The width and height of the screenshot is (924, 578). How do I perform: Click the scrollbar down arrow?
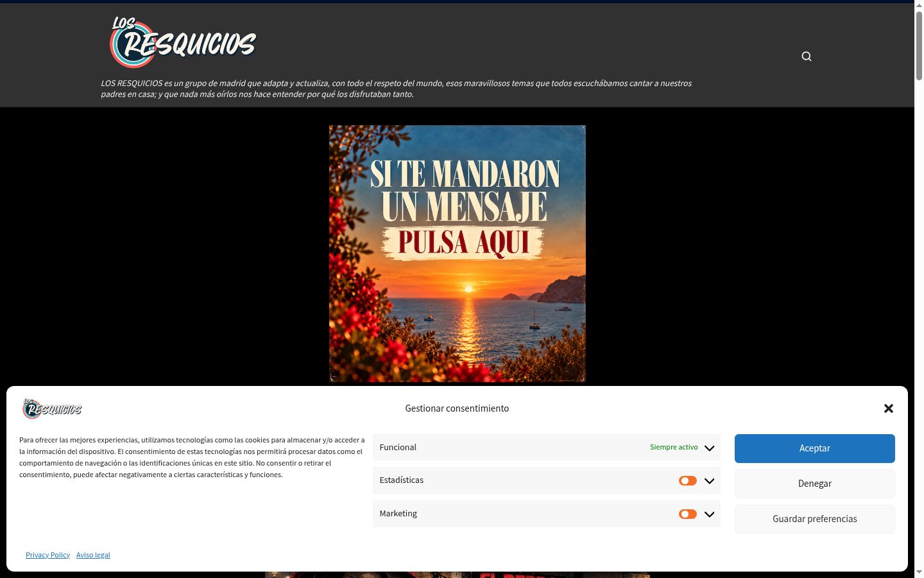point(919,572)
